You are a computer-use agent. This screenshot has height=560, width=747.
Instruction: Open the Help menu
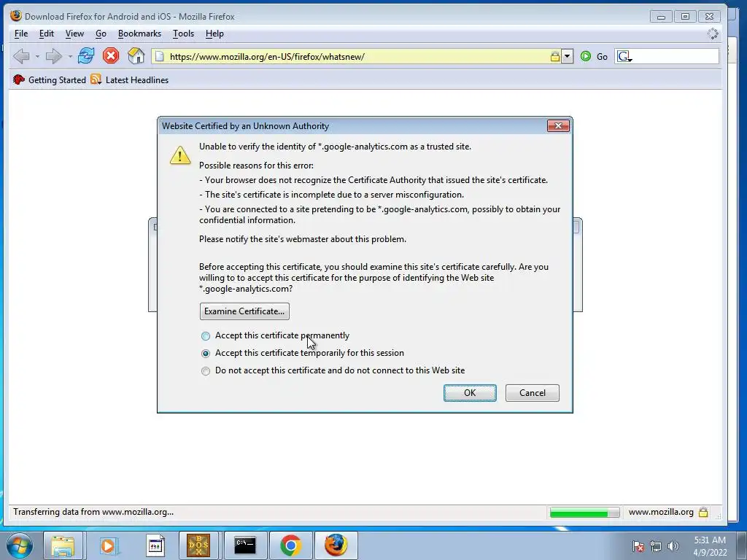214,34
